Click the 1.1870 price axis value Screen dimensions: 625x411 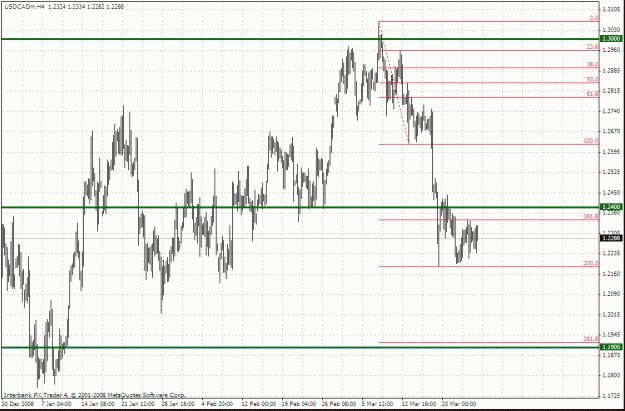(x=611, y=354)
